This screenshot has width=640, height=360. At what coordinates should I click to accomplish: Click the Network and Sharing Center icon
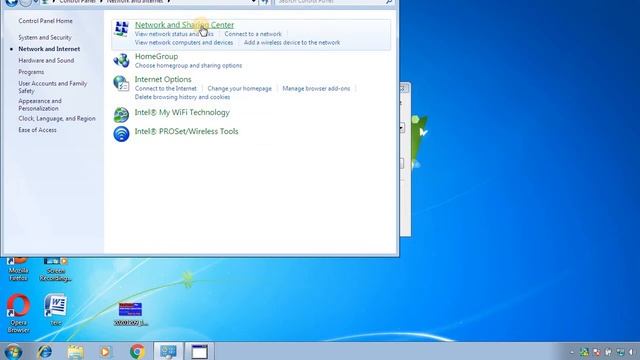[x=121, y=29]
